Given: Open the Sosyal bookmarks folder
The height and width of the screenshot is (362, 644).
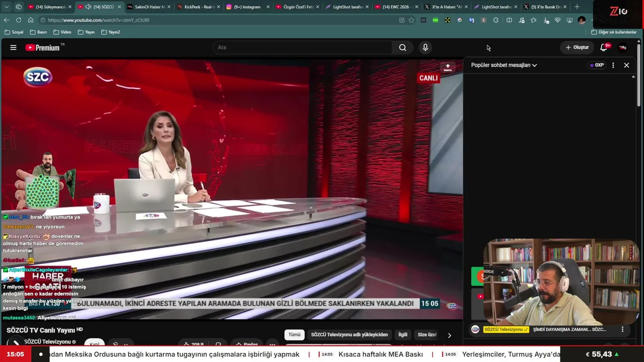Looking at the screenshot, I should click(x=14, y=32).
